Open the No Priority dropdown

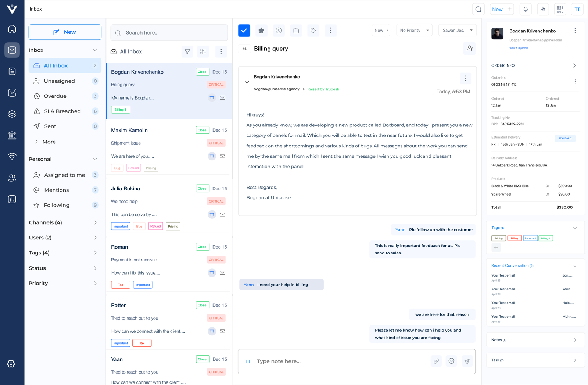[414, 31]
